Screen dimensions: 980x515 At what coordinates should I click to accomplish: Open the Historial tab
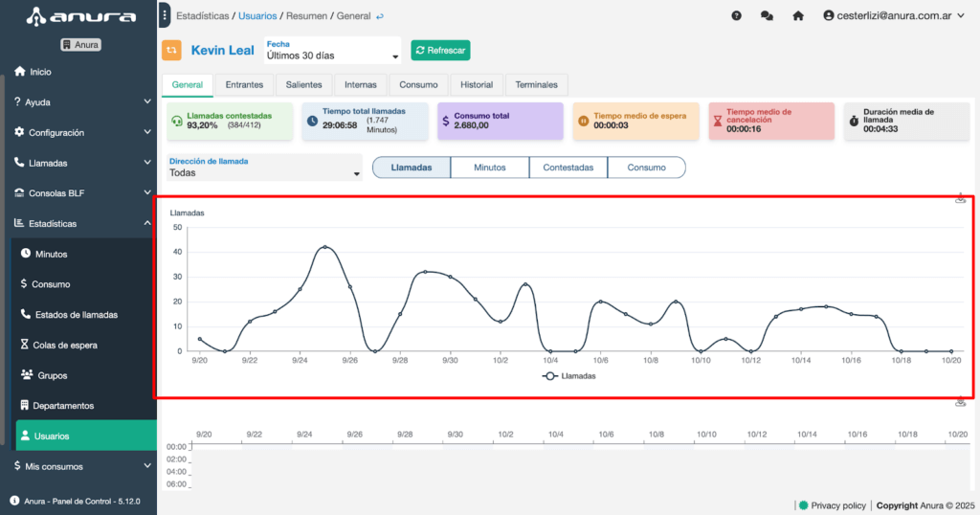pyautogui.click(x=476, y=84)
